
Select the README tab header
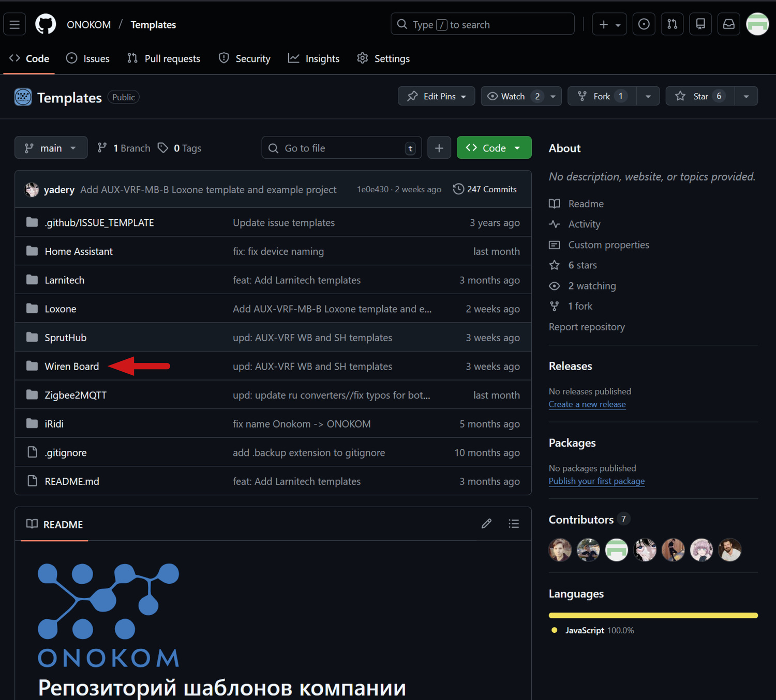(x=54, y=524)
